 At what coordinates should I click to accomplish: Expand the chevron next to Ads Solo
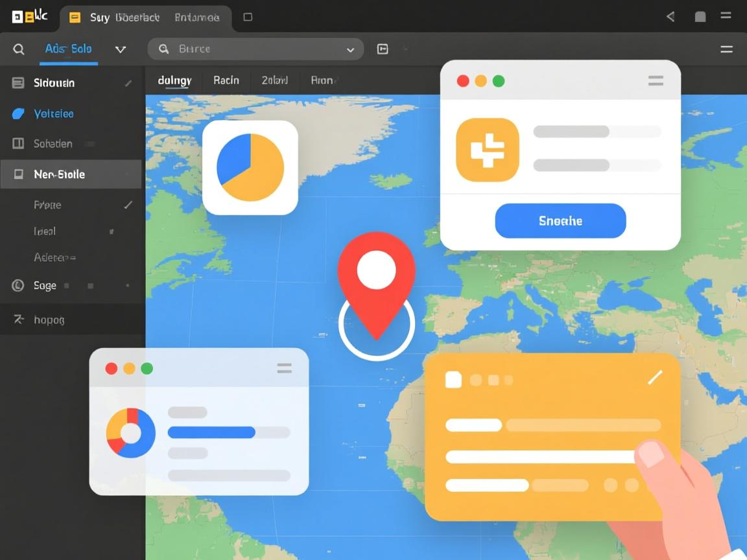point(121,49)
